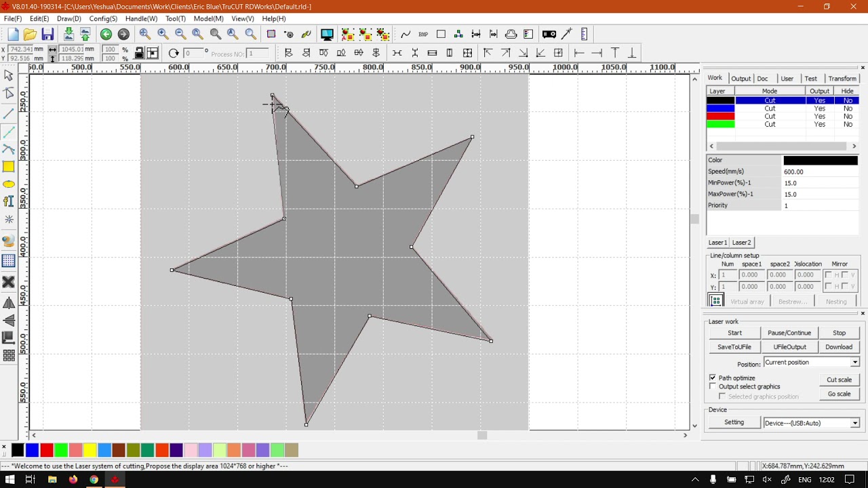Click the Go scale button

tap(839, 394)
